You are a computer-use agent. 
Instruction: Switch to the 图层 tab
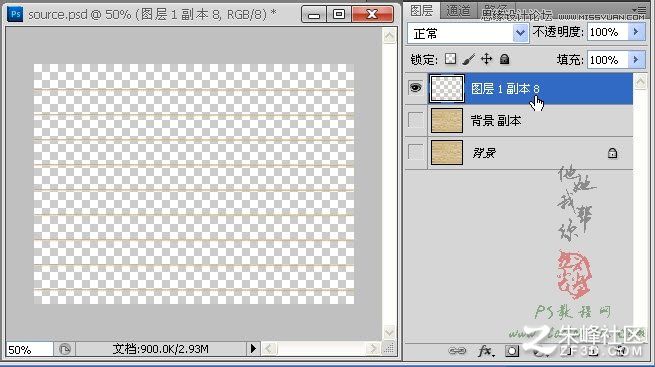[x=421, y=10]
